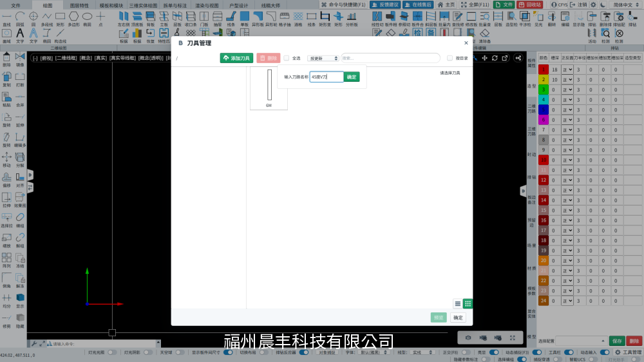Click the 单板 single board icon

[x=244, y=19]
